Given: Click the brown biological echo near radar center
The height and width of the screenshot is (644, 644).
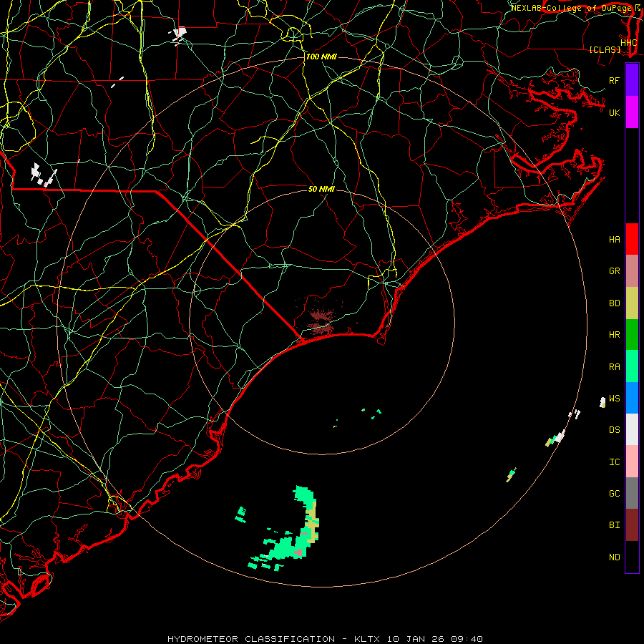Looking at the screenshot, I should coord(321,321).
